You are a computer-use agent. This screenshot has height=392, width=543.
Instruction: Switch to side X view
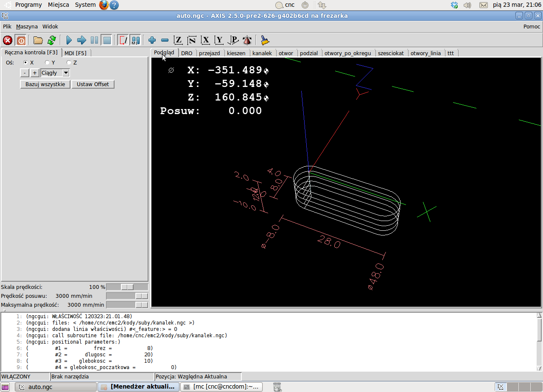point(205,40)
